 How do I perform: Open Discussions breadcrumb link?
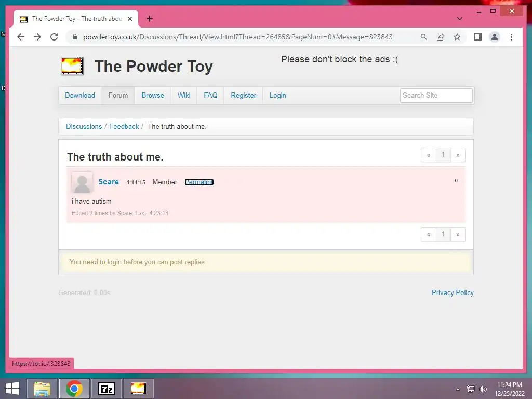coord(84,127)
